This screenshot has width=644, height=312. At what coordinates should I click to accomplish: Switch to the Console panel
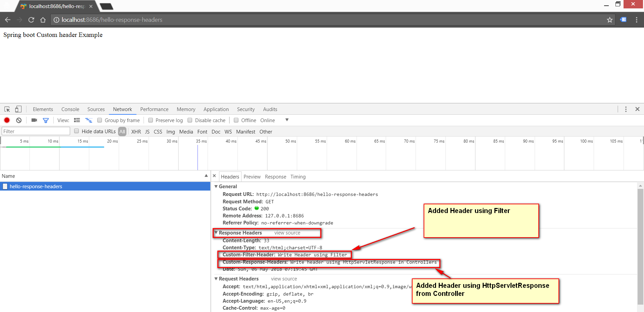pos(70,109)
